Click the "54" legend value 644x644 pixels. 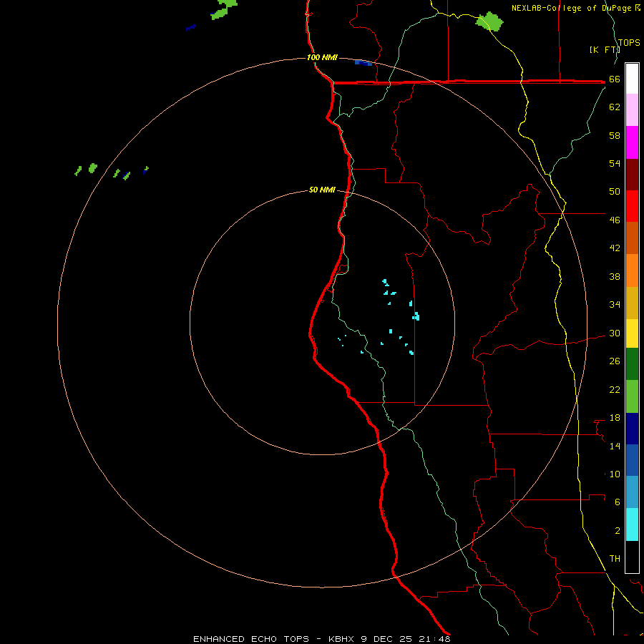615,163
